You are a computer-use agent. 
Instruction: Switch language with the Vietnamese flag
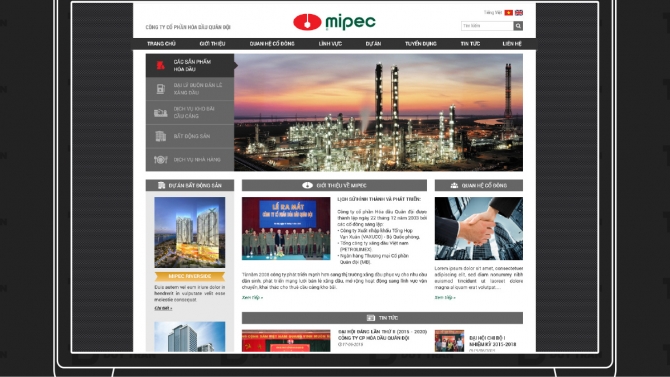(x=508, y=13)
